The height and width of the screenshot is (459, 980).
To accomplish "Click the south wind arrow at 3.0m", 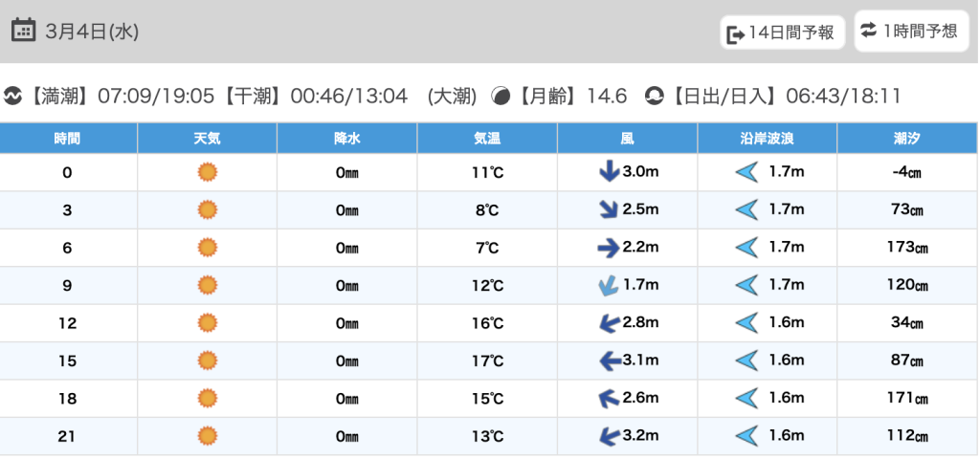I will coord(608,172).
